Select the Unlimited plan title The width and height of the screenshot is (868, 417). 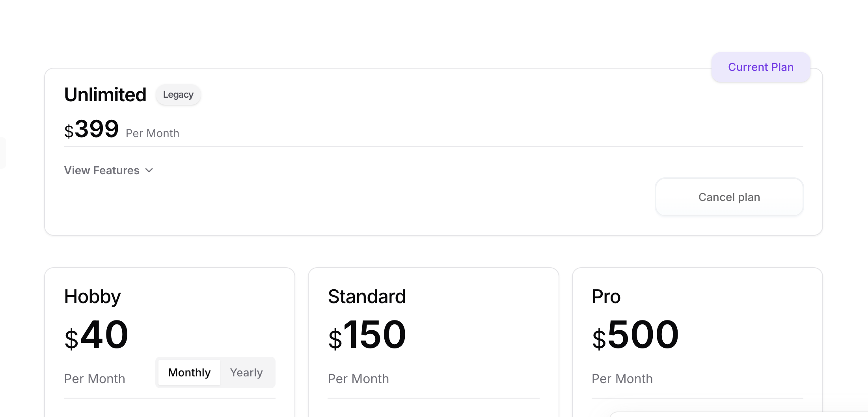(x=105, y=95)
